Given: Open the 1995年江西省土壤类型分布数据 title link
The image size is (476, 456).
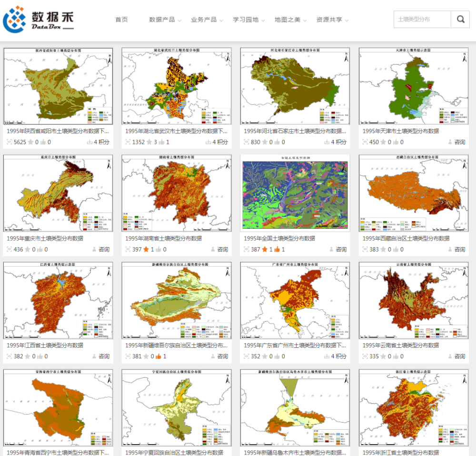Looking at the screenshot, I should coord(45,345).
